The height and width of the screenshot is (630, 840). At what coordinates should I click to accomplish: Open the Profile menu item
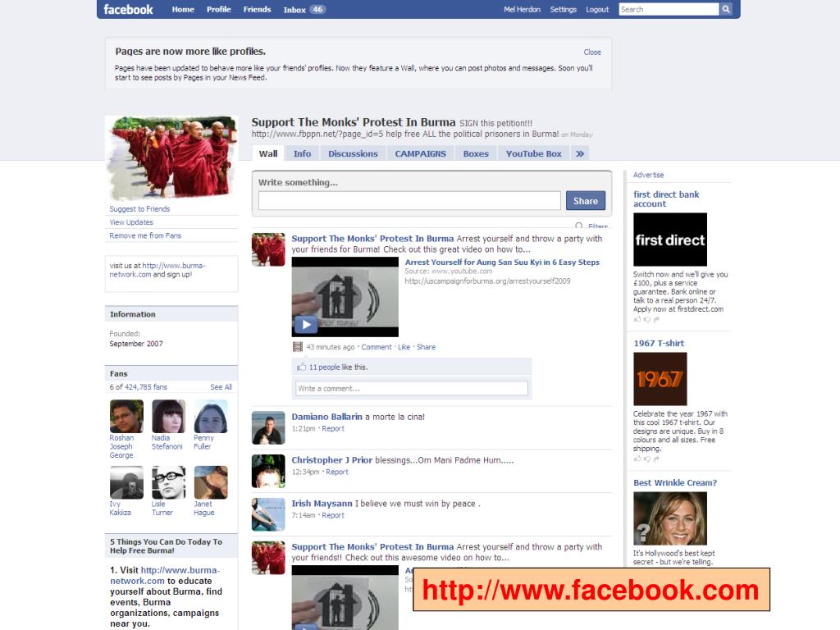pos(218,9)
